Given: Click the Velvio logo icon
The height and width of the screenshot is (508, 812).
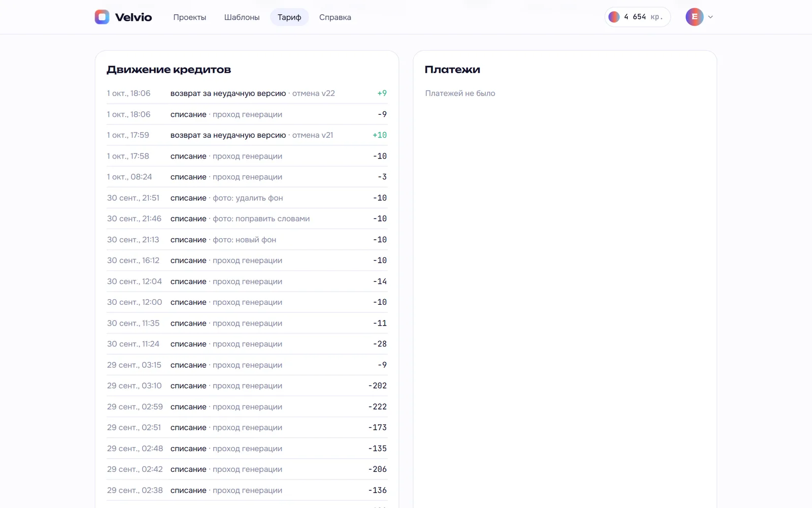Looking at the screenshot, I should (x=102, y=17).
